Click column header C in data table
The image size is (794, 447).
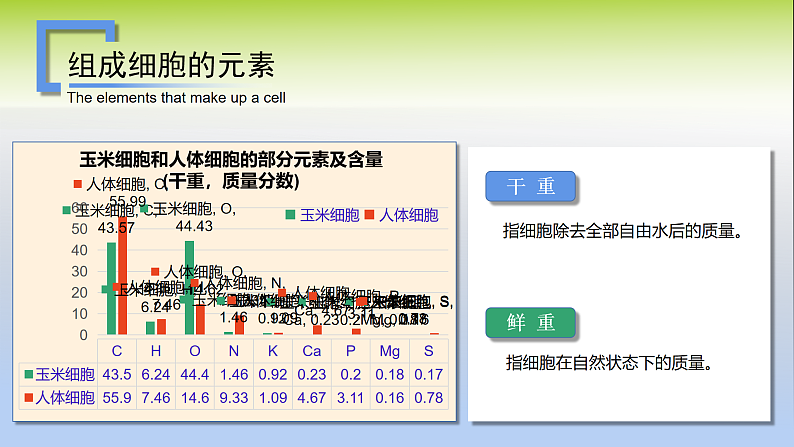[x=117, y=351]
